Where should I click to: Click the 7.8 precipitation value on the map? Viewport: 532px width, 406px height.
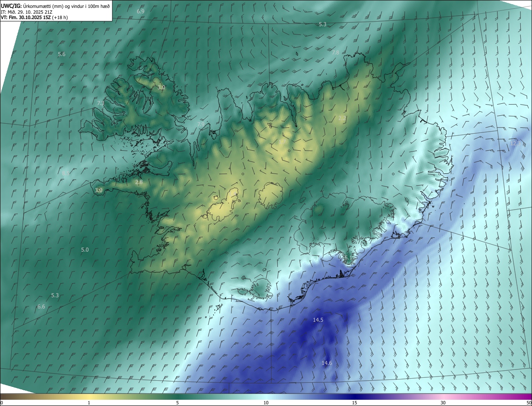point(335,52)
